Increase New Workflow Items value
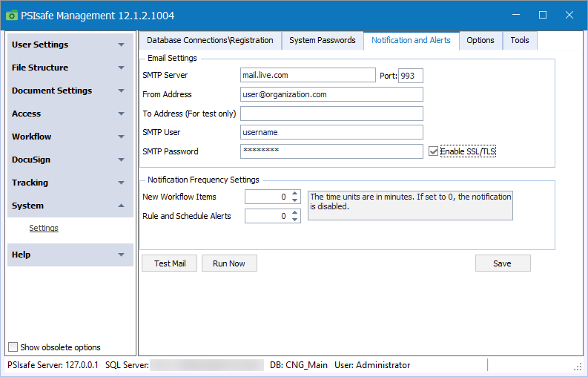 click(x=295, y=194)
